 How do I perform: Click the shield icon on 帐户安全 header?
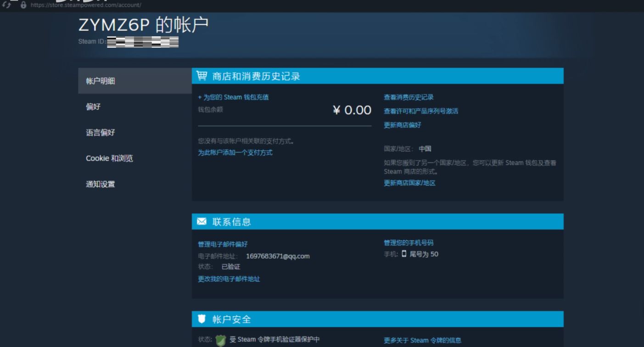[x=201, y=319]
